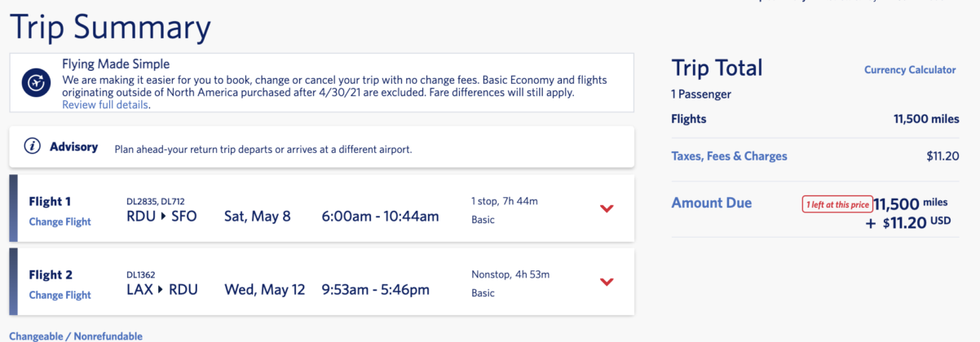Click the Flight 1 Basic fare label

(483, 220)
